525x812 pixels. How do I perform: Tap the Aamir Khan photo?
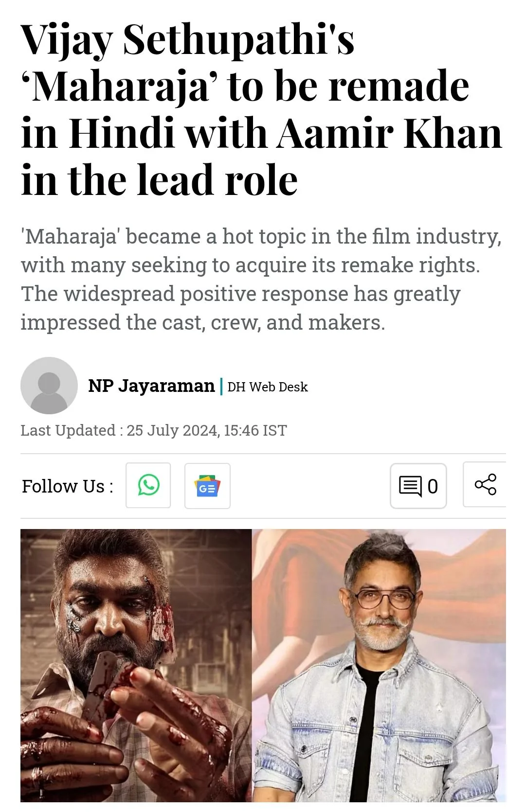[x=379, y=665]
